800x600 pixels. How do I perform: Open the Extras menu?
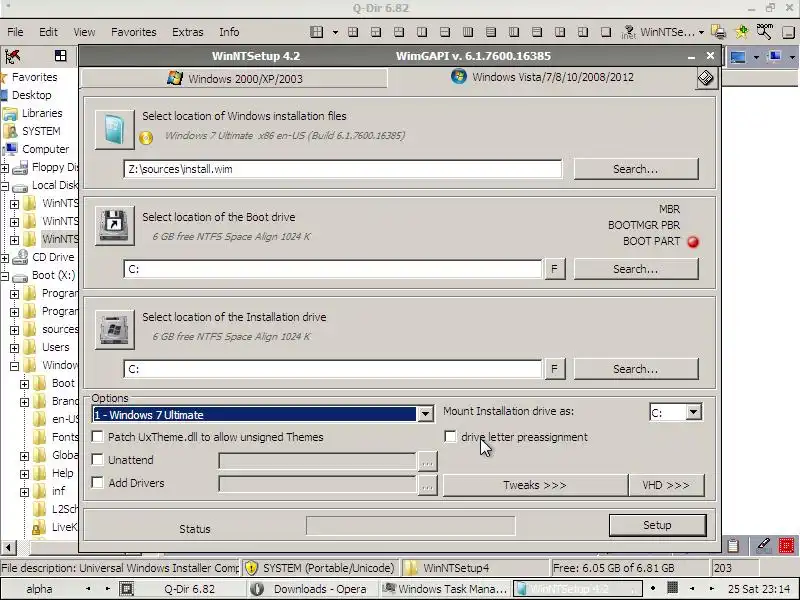188,32
